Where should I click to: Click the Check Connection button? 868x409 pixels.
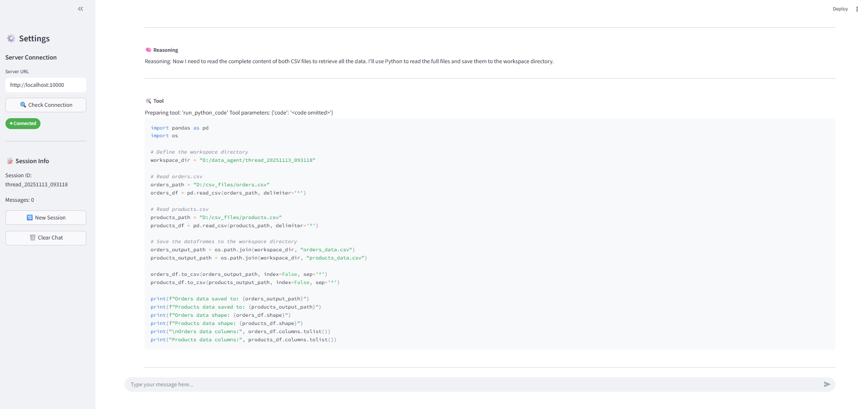coord(46,105)
